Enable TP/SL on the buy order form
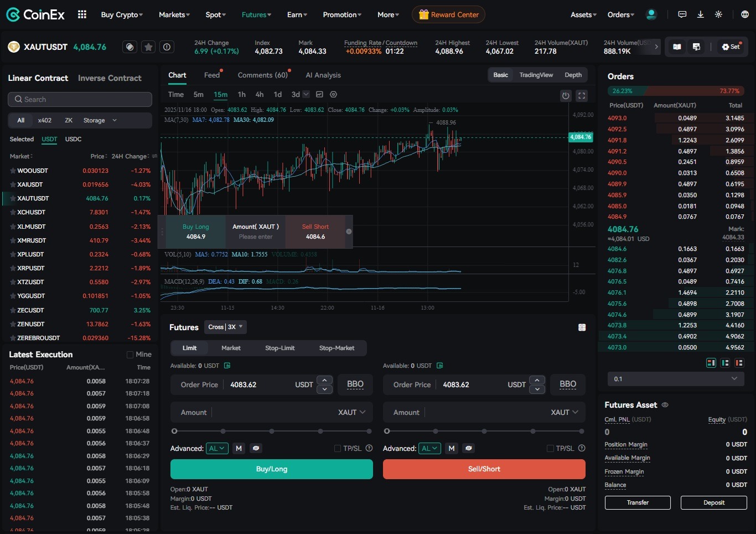The height and width of the screenshot is (534, 756). click(x=336, y=448)
